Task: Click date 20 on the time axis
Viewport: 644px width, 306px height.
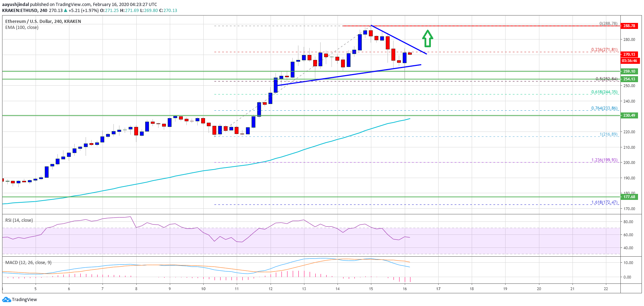Action: 539,289
